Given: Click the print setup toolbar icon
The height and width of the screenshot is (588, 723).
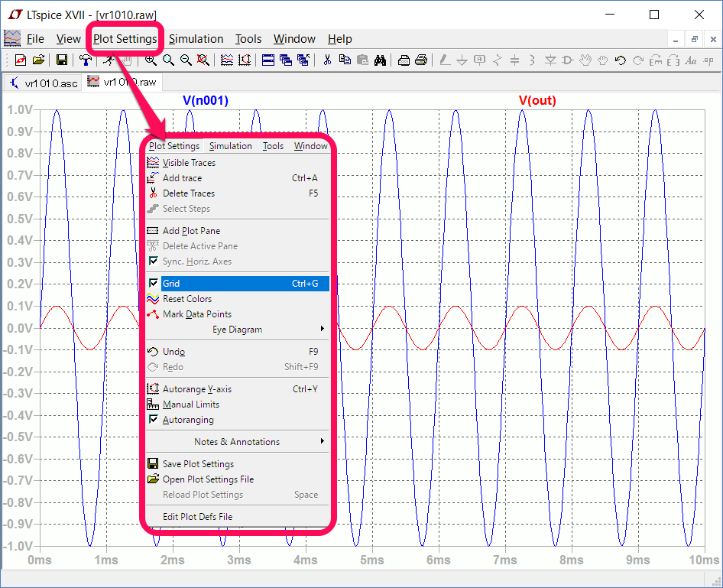Looking at the screenshot, I should pyautogui.click(x=404, y=60).
